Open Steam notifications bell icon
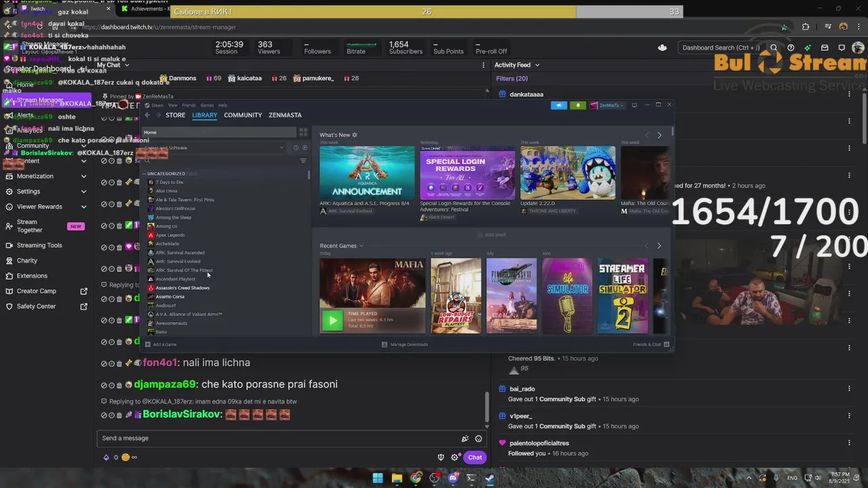868x488 pixels. [x=578, y=105]
